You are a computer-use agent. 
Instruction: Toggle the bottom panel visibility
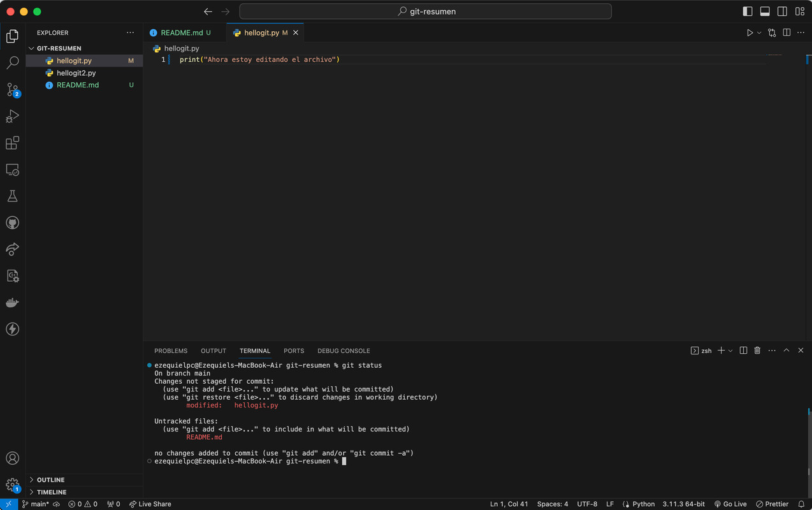tap(765, 11)
